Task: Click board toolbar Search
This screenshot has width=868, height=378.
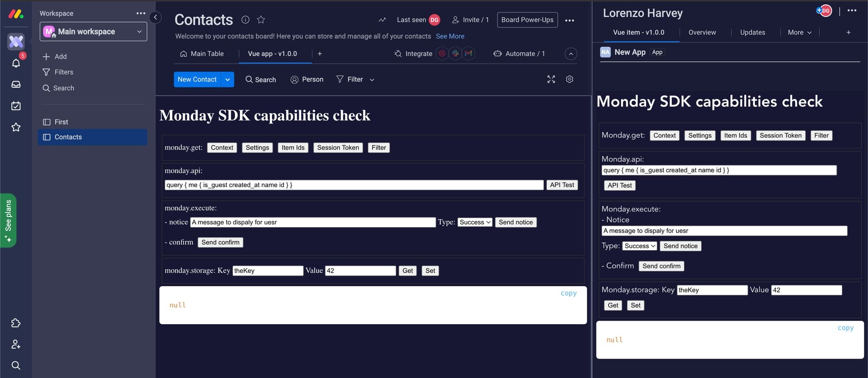Action: 261,80
